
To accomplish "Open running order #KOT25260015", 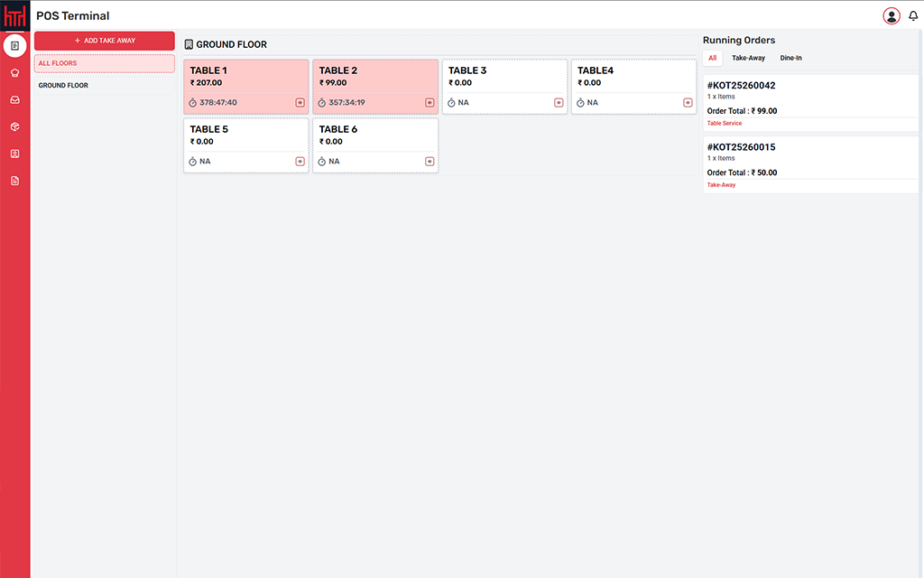I will click(811, 164).
